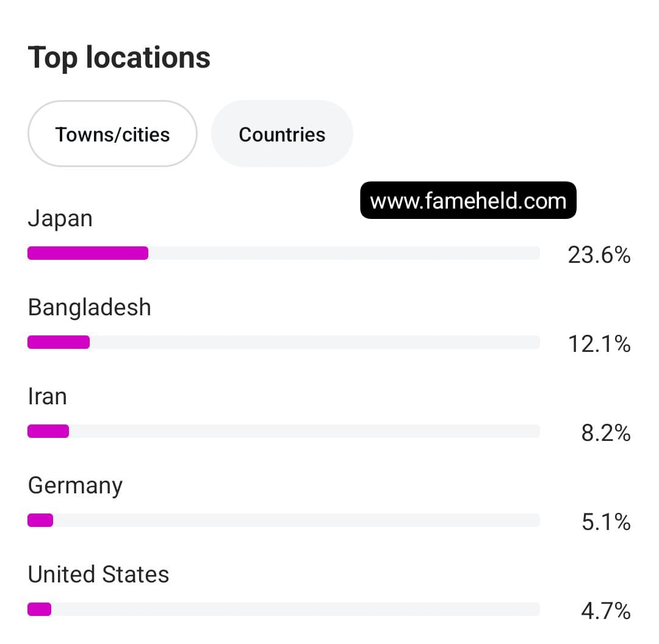Open the www.fameheld.com watermark link
Image resolution: width=659 pixels, height=644 pixels.
468,201
